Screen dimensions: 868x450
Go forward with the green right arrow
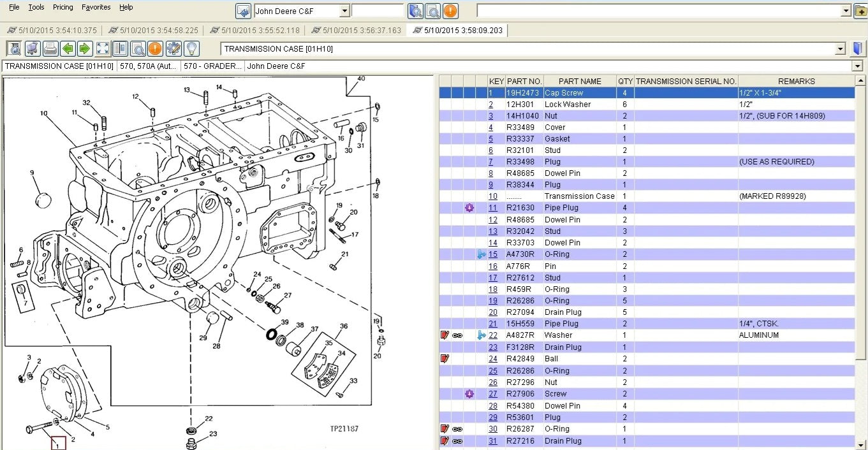click(84, 48)
